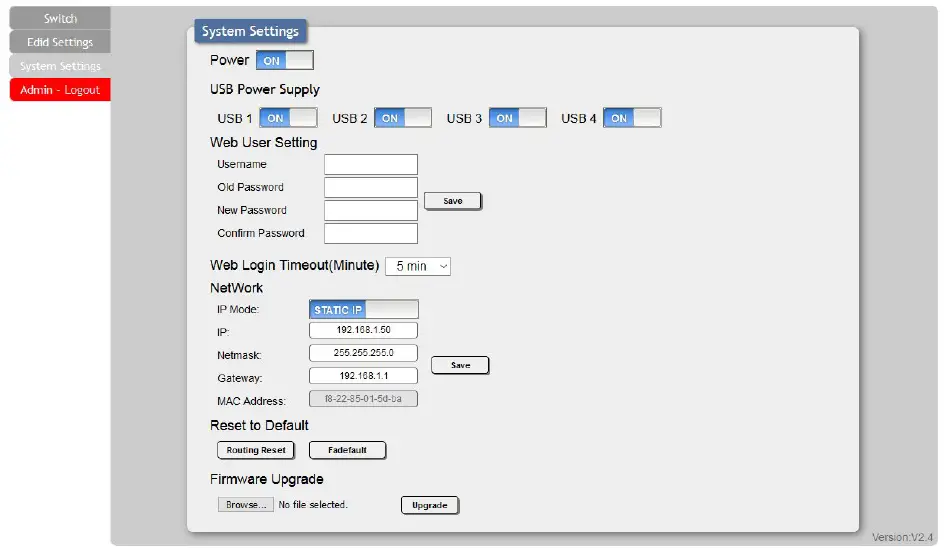Click the MAC Address field
946x553 pixels.
point(363,399)
